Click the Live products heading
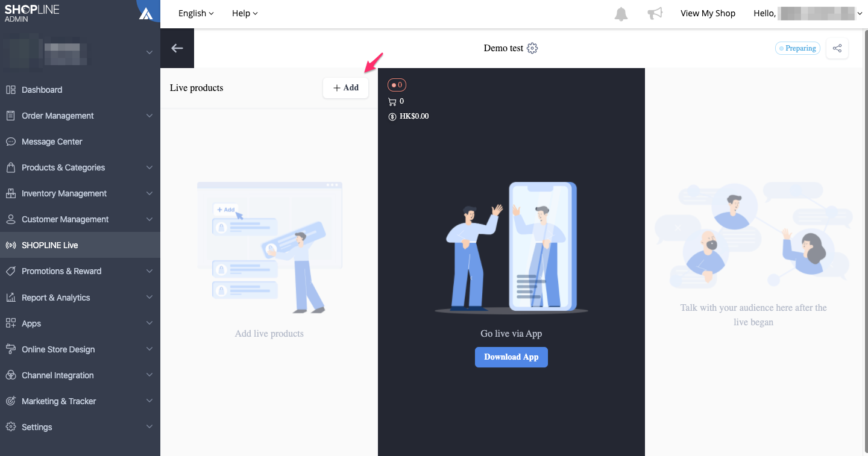The image size is (868, 456). click(x=197, y=87)
